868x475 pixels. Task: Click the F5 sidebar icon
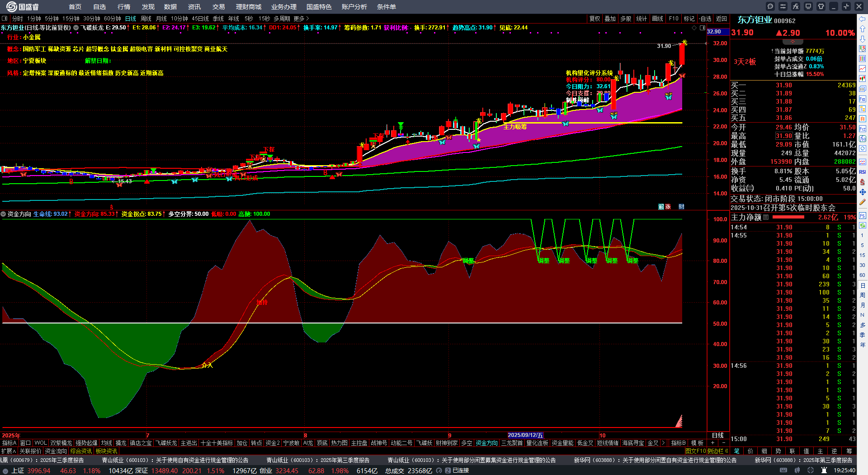[863, 216]
